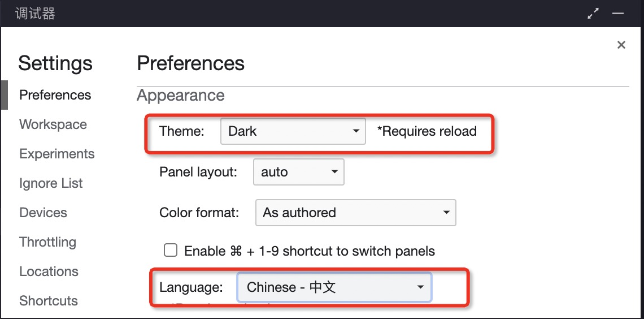Click the Appearance section heading
644x319 pixels.
coord(181,96)
